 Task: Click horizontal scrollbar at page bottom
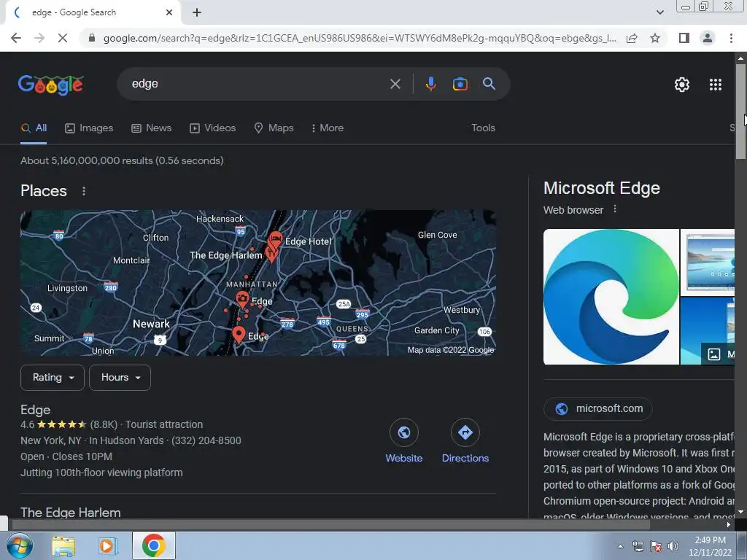331,524
